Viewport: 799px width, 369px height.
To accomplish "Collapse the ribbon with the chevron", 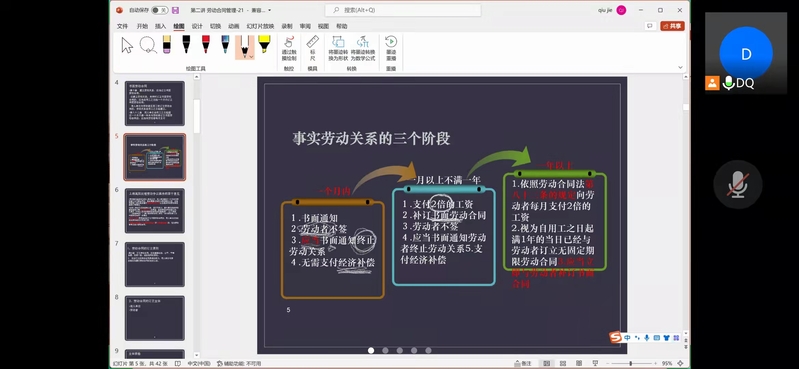I will click(x=680, y=67).
